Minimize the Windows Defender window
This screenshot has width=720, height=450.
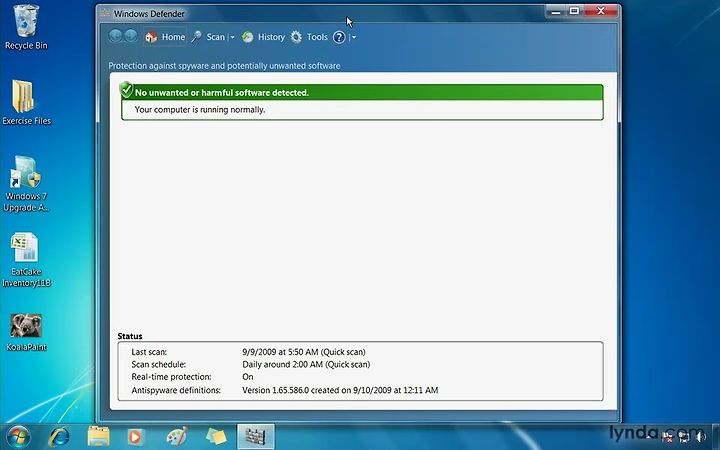(556, 11)
